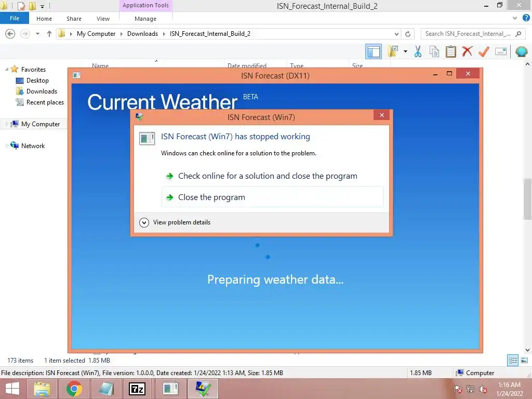Click the Action Center flag tray icon
The height and width of the screenshot is (399, 532).
458,389
